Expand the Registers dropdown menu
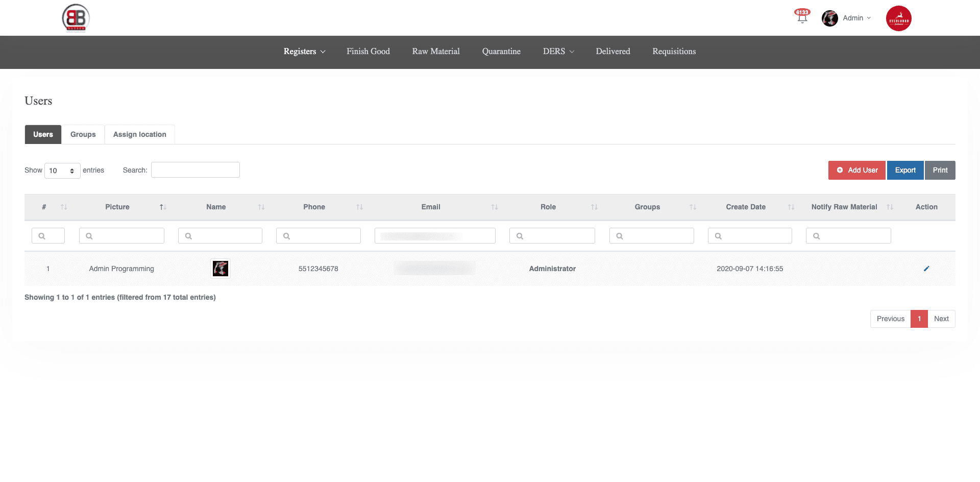 [304, 52]
